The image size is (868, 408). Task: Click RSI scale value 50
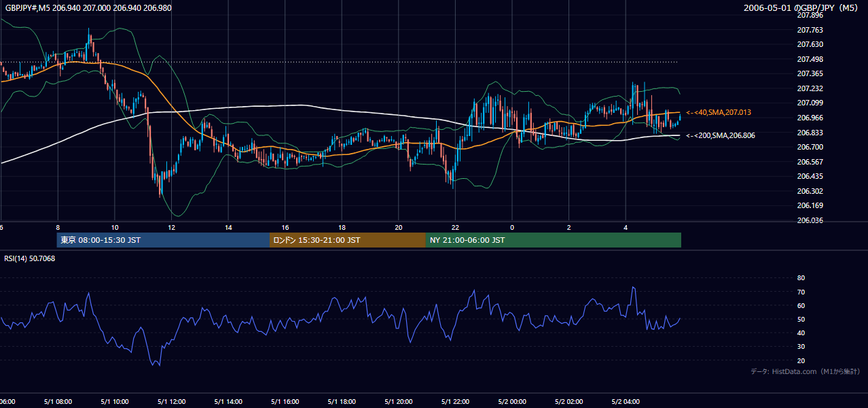(801, 319)
